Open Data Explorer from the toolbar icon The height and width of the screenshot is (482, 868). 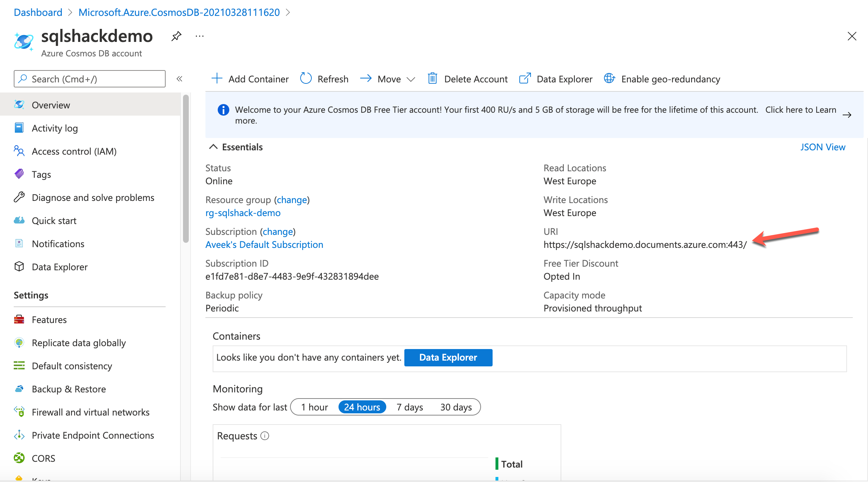click(525, 78)
